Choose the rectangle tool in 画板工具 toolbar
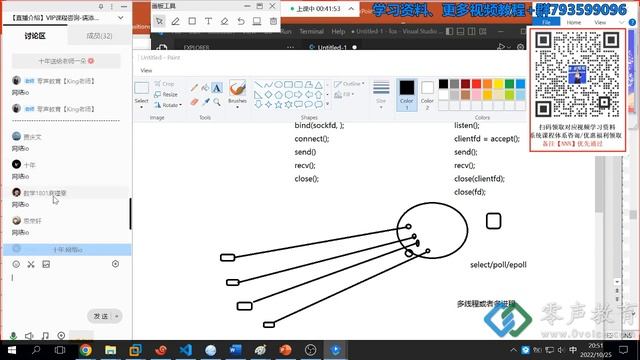This screenshot has width=640, height=360. (192, 21)
